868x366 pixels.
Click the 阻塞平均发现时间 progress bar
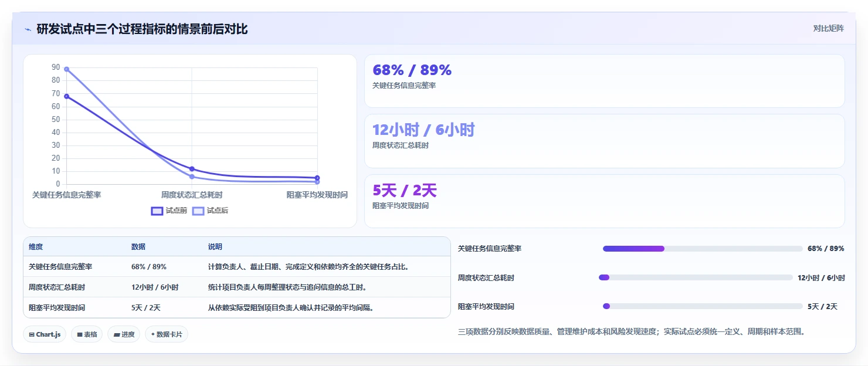coord(703,306)
